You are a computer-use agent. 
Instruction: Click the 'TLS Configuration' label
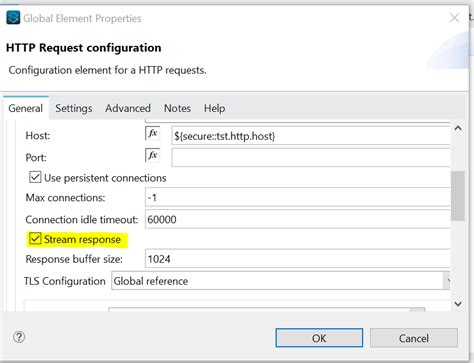click(65, 281)
